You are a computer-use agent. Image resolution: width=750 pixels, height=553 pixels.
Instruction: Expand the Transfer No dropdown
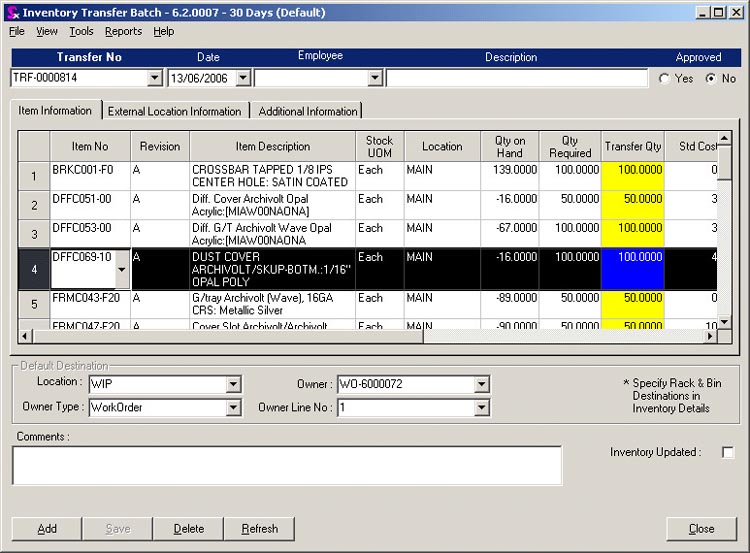pyautogui.click(x=154, y=78)
